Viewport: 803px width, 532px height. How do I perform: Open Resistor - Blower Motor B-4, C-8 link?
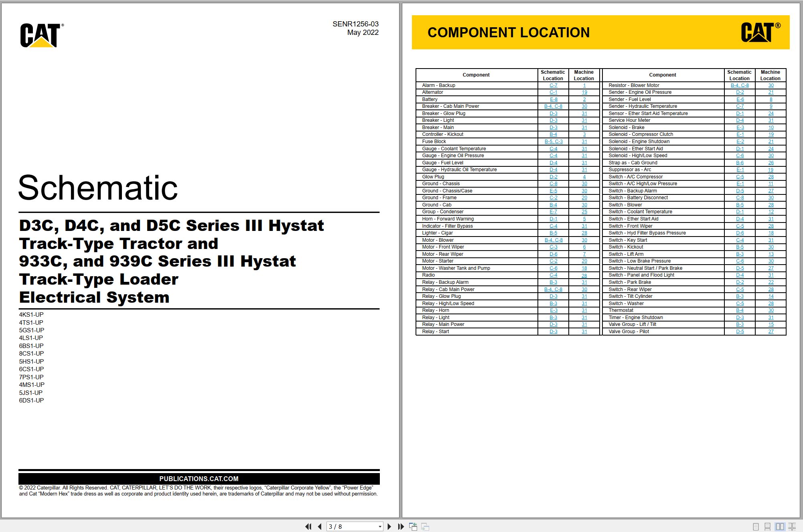coord(740,85)
